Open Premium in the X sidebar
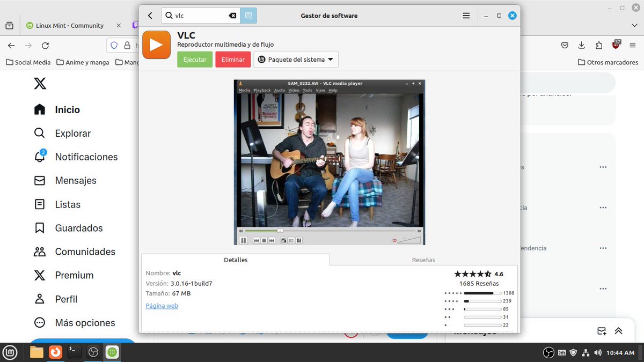The width and height of the screenshot is (644, 362). click(x=63, y=275)
